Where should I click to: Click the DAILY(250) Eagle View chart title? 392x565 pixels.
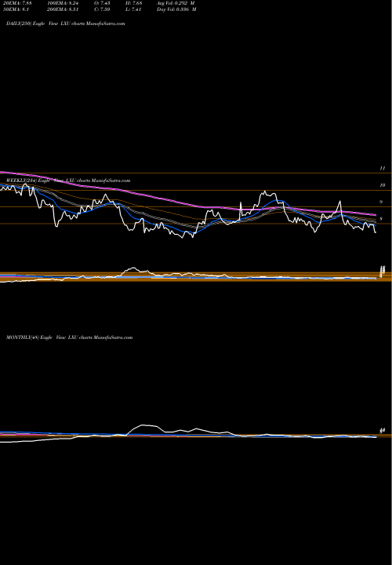66,24
